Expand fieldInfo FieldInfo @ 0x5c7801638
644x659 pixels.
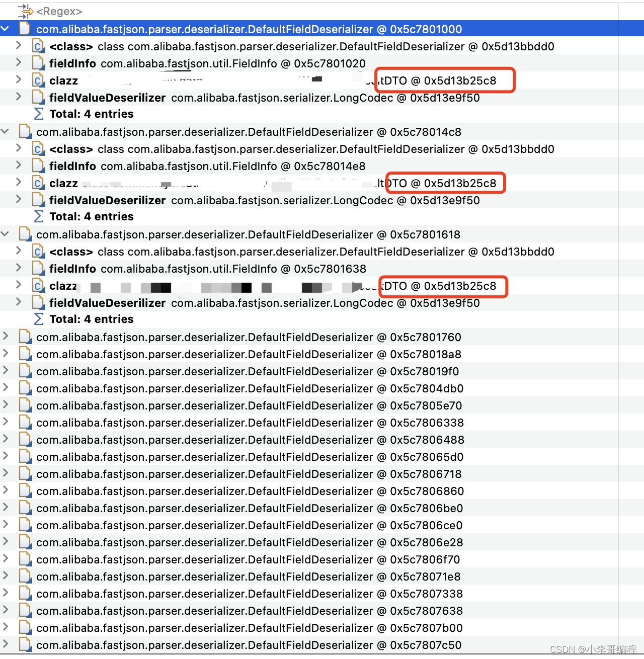tap(19, 268)
